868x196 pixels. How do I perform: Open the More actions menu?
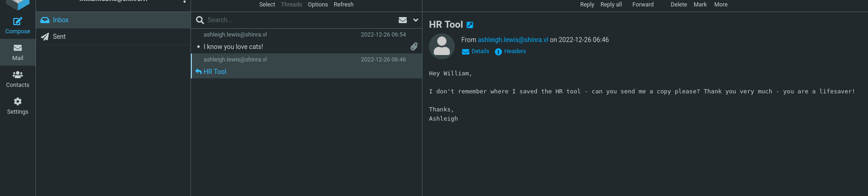pyautogui.click(x=720, y=5)
